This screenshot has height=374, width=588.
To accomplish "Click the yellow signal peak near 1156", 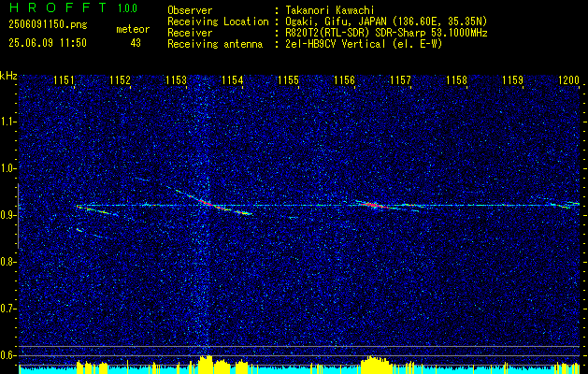I will point(376,363).
